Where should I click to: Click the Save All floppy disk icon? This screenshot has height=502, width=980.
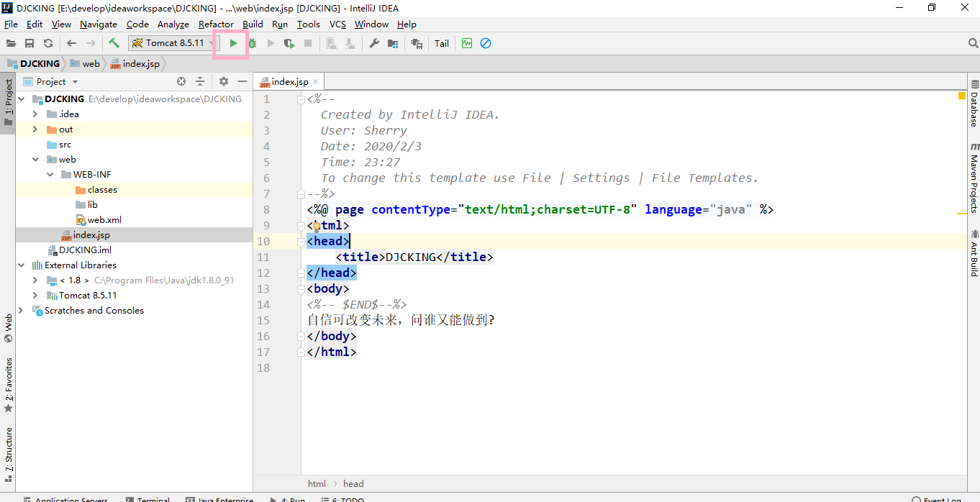[x=30, y=43]
